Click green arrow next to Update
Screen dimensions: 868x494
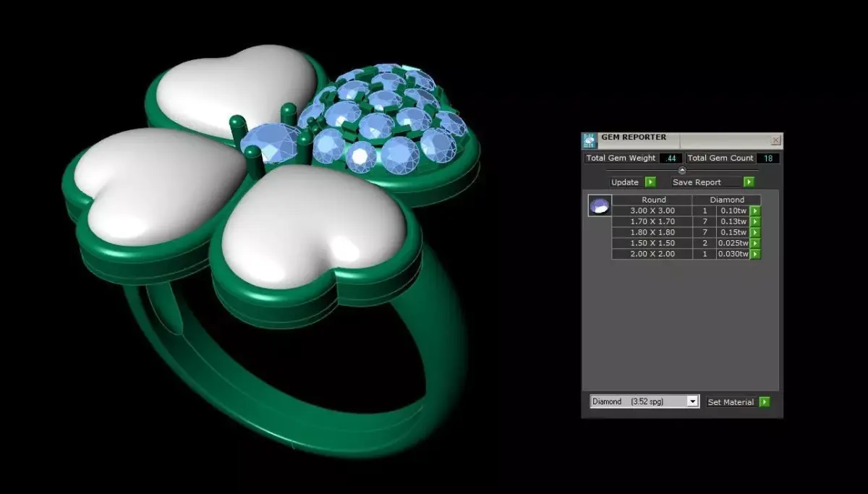pyautogui.click(x=650, y=182)
